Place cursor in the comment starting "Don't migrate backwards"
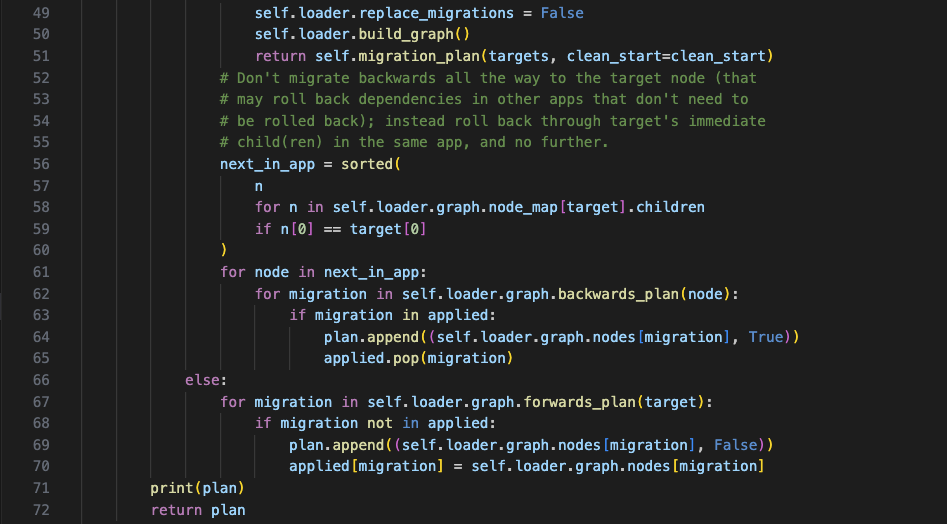 488,78
